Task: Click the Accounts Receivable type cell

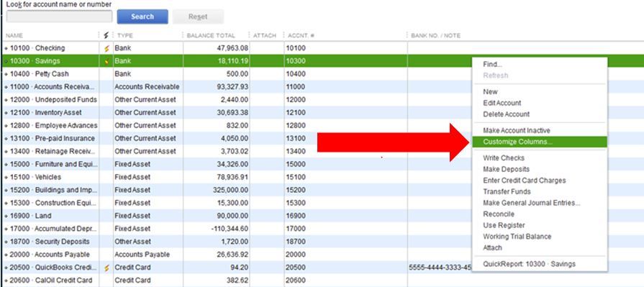Action: click(x=147, y=87)
